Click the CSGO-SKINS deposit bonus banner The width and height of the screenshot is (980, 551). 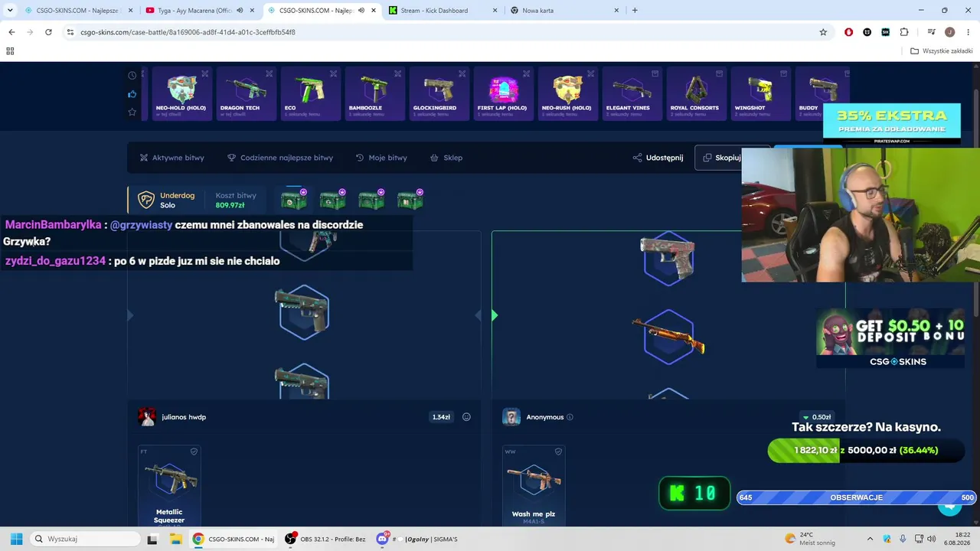pyautogui.click(x=890, y=337)
